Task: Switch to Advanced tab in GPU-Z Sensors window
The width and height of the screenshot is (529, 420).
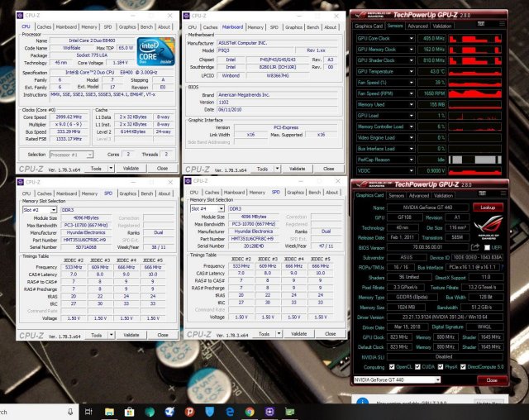Action: (417, 26)
